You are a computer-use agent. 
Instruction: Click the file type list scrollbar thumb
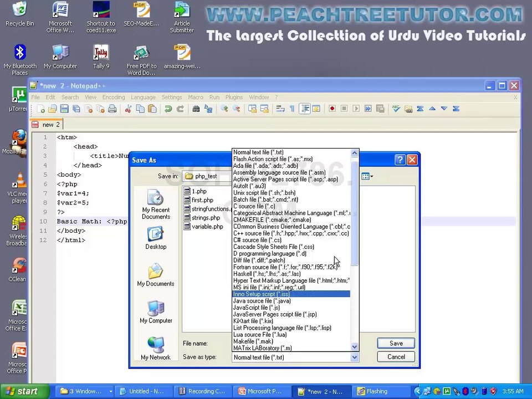click(355, 213)
